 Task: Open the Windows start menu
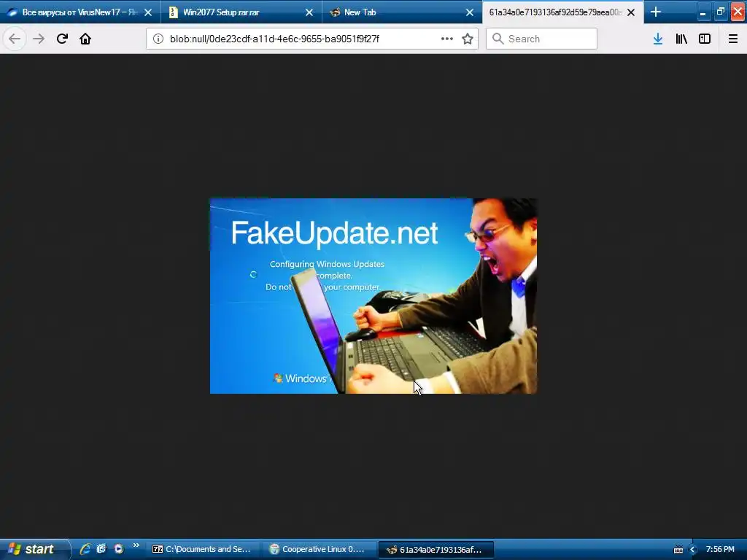34,549
